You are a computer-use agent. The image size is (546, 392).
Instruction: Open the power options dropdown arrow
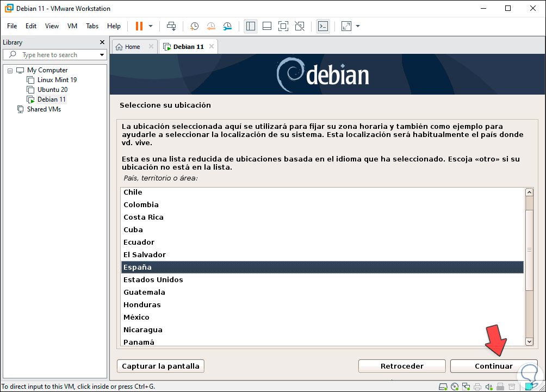click(151, 26)
